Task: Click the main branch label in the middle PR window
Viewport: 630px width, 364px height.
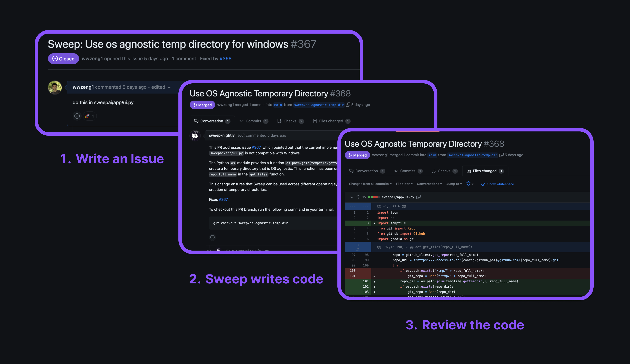Action: click(278, 105)
